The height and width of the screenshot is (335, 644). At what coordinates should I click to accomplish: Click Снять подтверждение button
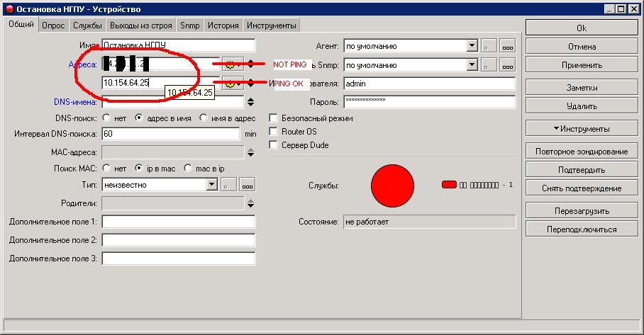(582, 188)
